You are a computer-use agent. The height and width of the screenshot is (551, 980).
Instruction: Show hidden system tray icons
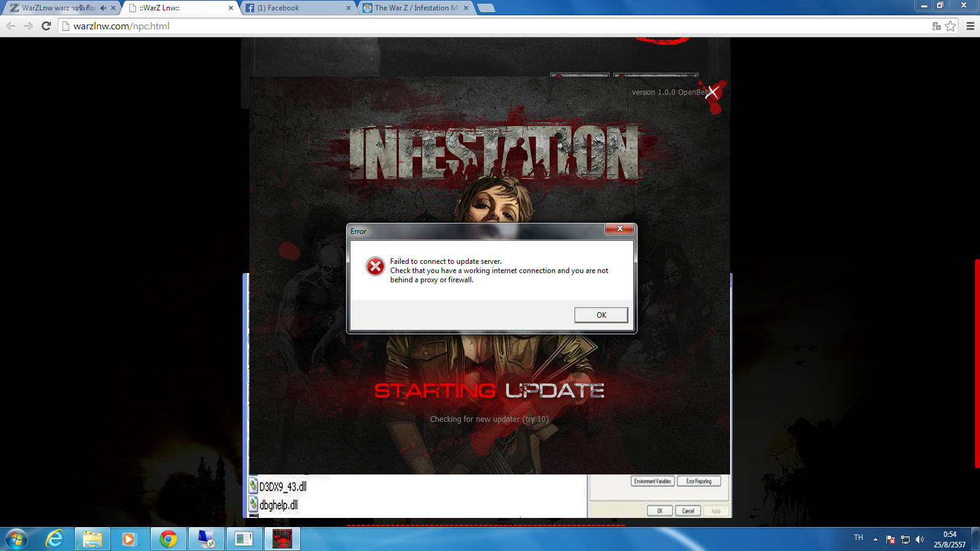coord(875,539)
